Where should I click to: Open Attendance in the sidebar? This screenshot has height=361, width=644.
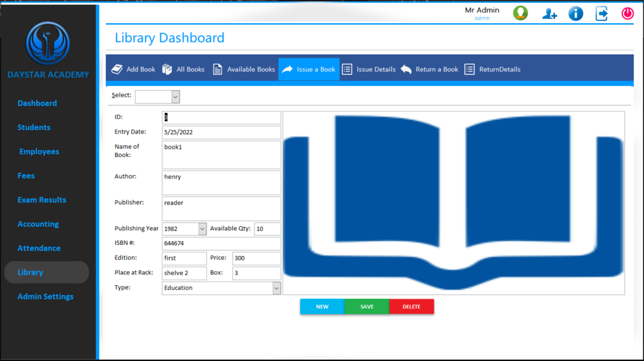[x=38, y=248]
